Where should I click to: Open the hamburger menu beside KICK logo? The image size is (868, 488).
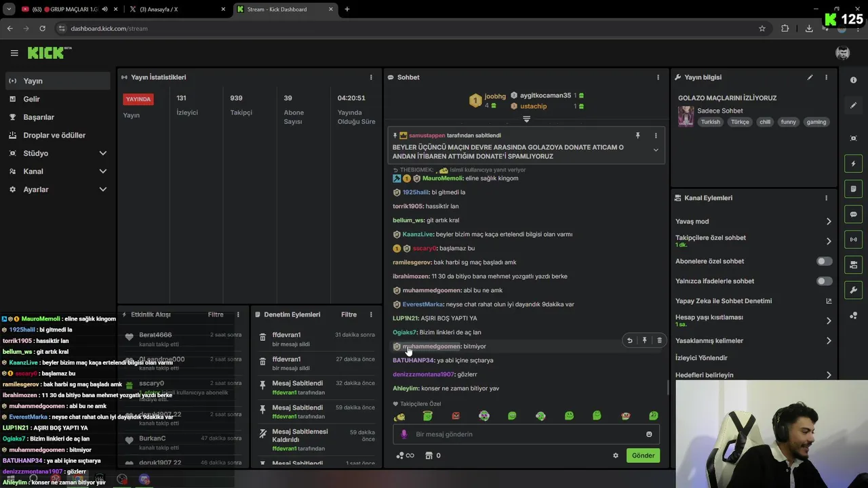[x=14, y=53]
